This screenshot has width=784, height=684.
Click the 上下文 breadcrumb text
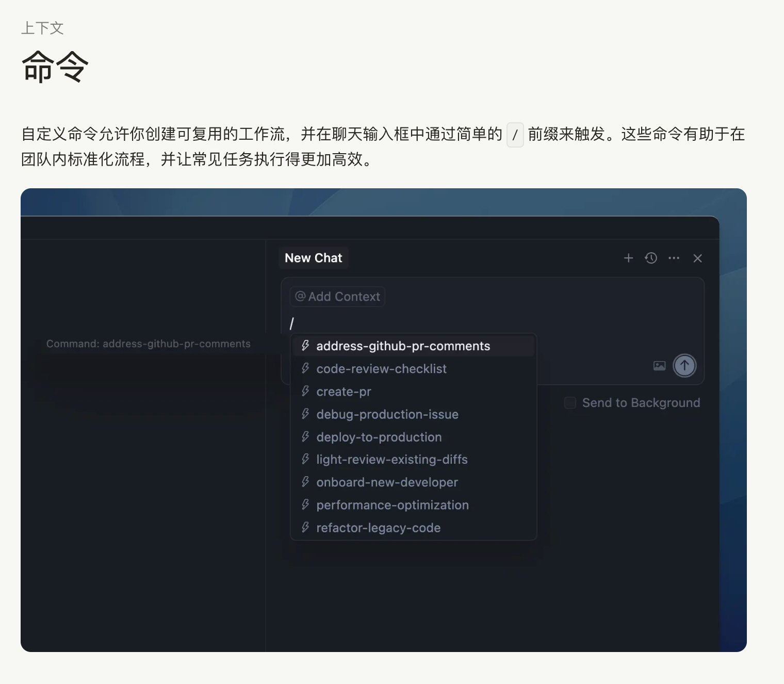(42, 28)
